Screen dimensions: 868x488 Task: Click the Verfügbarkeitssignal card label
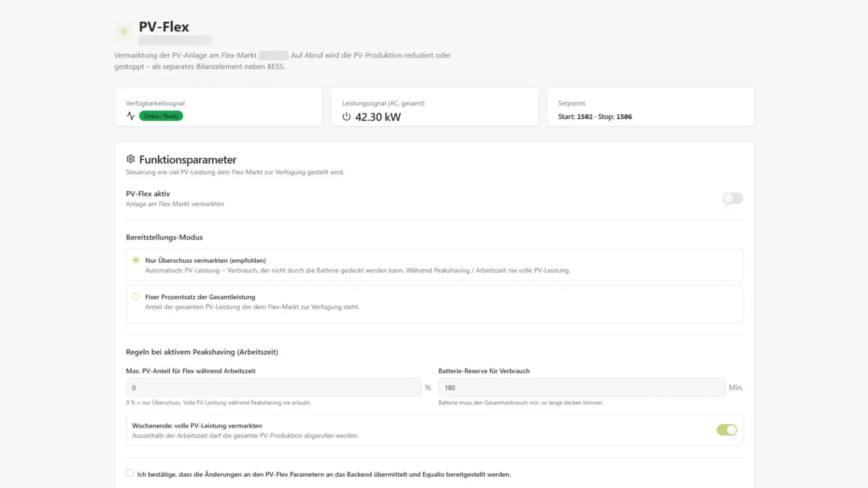pos(155,103)
